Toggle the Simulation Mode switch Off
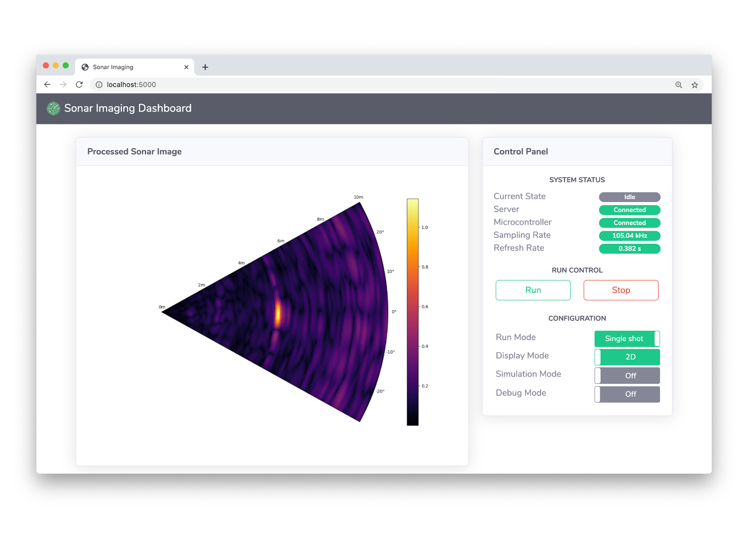This screenshot has height=560, width=747. [x=626, y=375]
